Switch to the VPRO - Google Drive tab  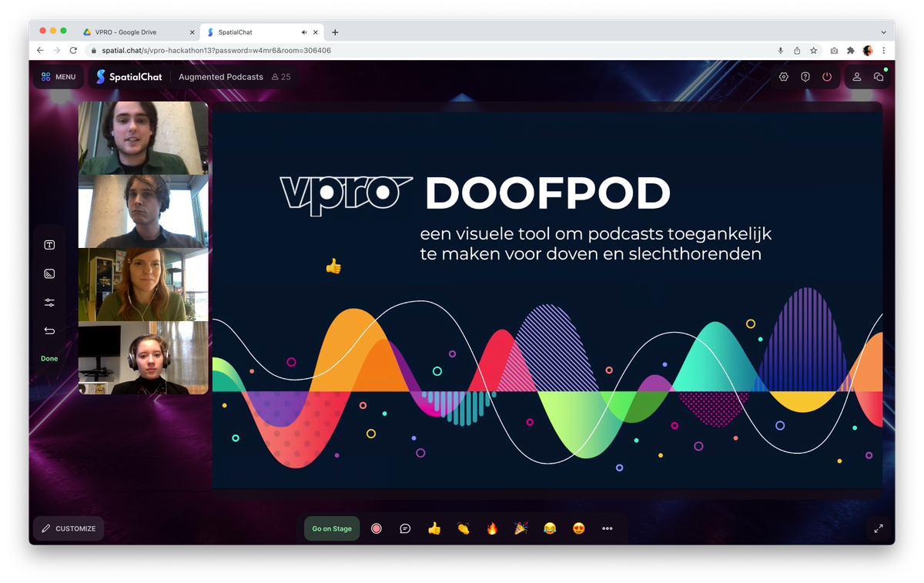click(x=135, y=32)
